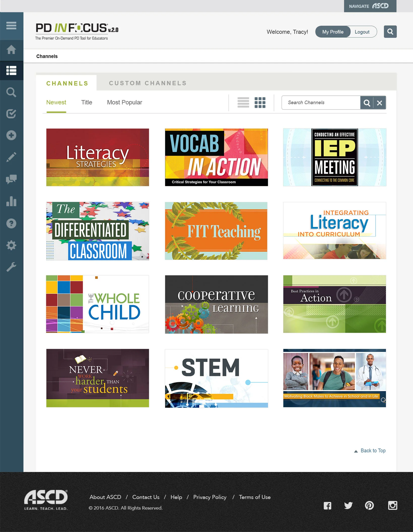Click the PD In Focus logo

[x=77, y=31]
